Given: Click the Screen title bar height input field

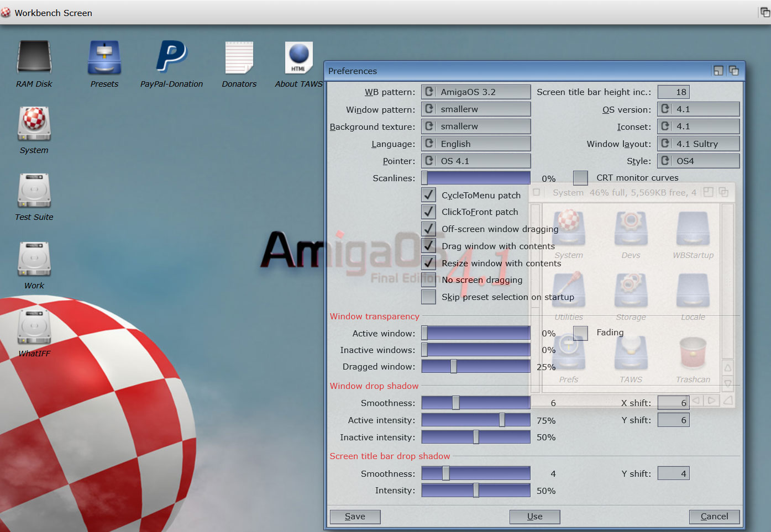Looking at the screenshot, I should point(673,91).
